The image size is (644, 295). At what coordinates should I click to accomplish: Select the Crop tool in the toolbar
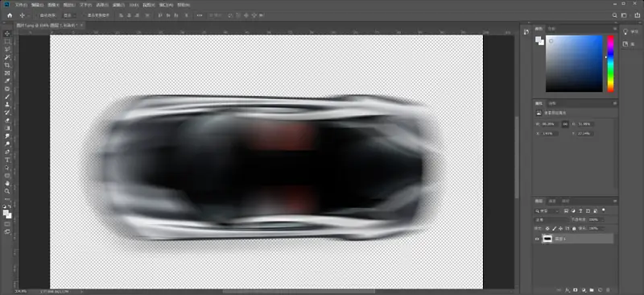[7, 65]
